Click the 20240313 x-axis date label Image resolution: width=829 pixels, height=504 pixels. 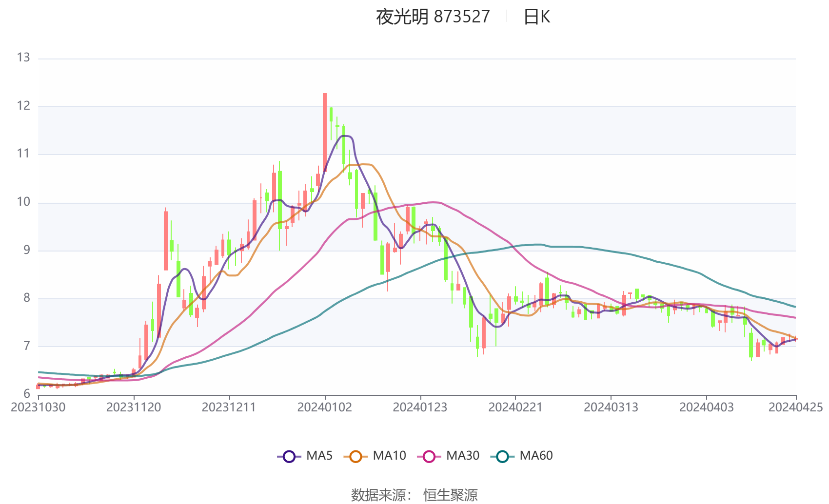[611, 407]
